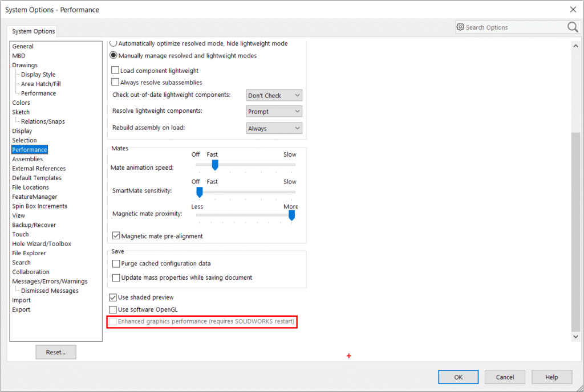
Task: Click the SmartMate sensitivity slider handle
Action: tap(200, 192)
